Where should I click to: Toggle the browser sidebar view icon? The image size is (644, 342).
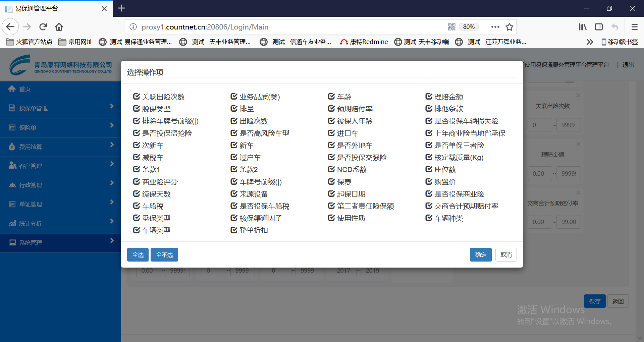coord(599,27)
